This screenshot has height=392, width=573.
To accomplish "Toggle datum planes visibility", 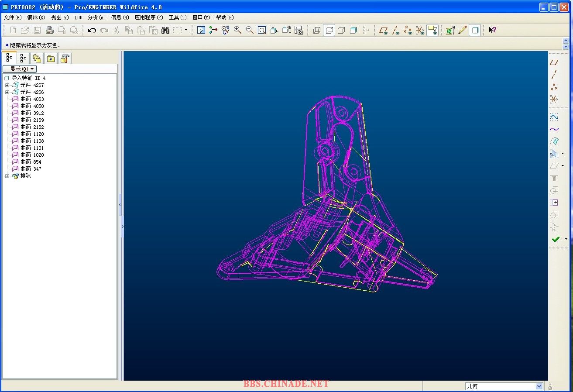I will [384, 30].
